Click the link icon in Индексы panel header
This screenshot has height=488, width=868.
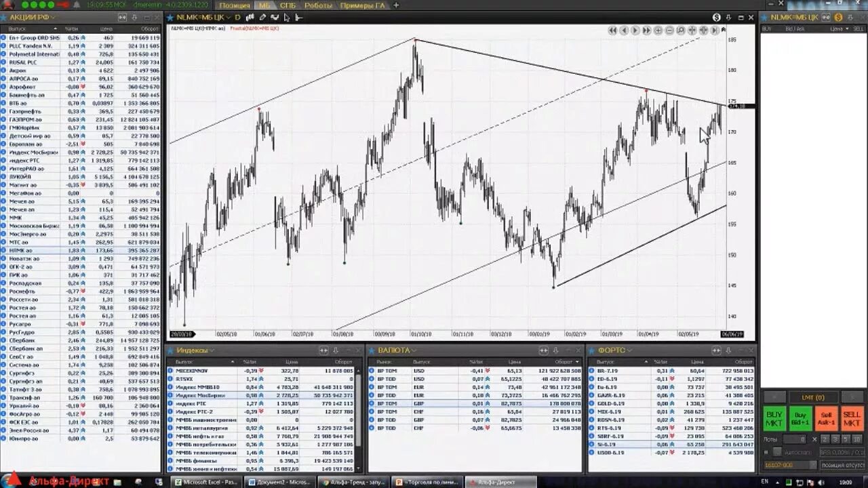tap(323, 350)
